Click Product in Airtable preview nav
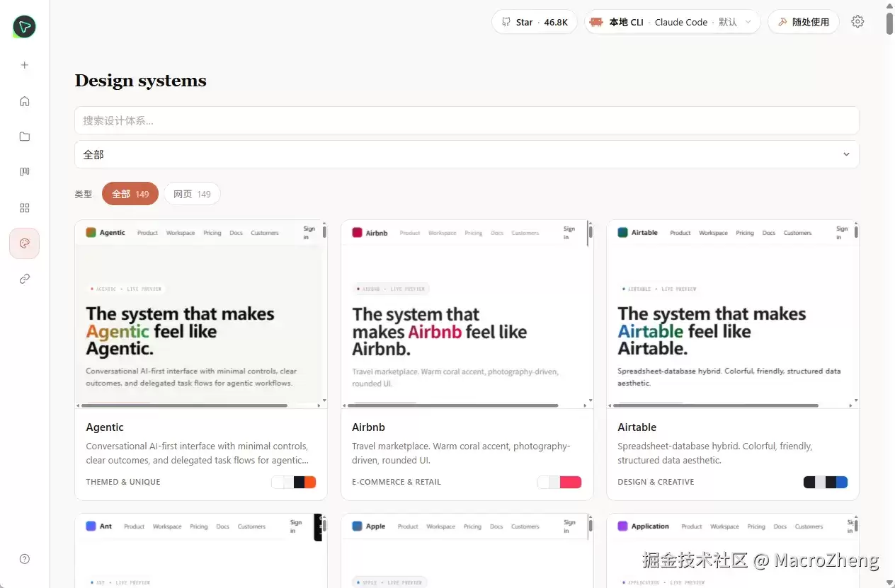This screenshot has width=895, height=588. (680, 233)
